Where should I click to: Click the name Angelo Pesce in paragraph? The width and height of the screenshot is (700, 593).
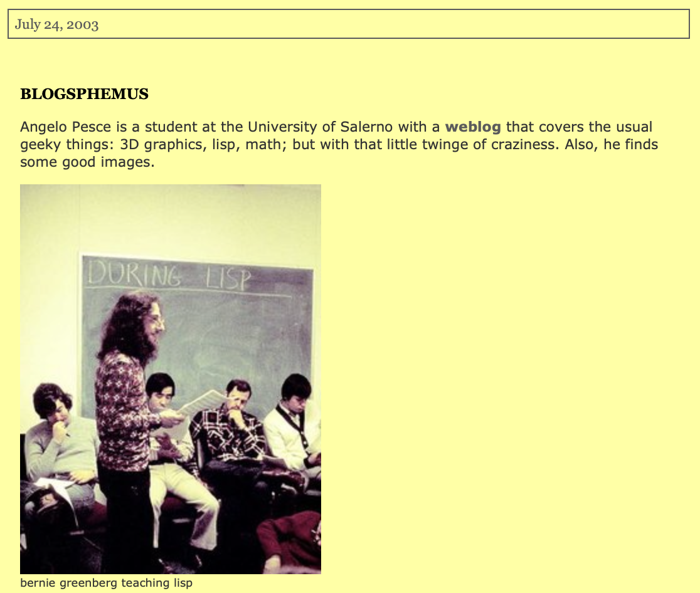pyautogui.click(x=66, y=127)
